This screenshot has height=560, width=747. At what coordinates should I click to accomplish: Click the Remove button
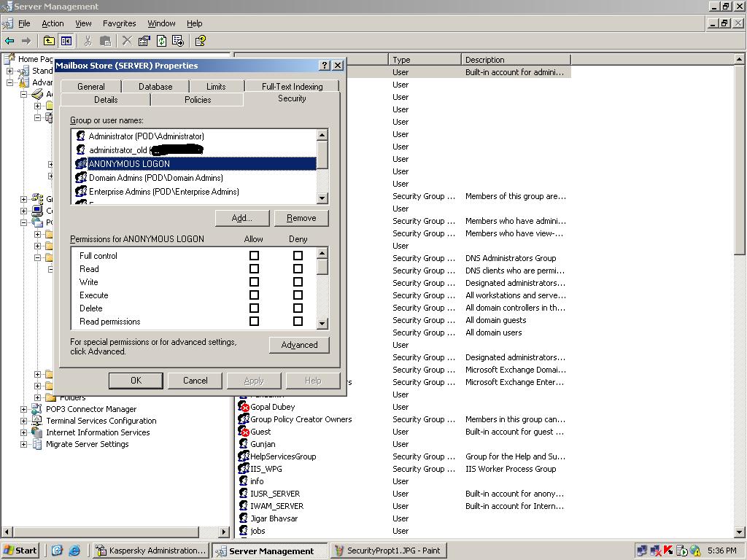click(x=301, y=218)
